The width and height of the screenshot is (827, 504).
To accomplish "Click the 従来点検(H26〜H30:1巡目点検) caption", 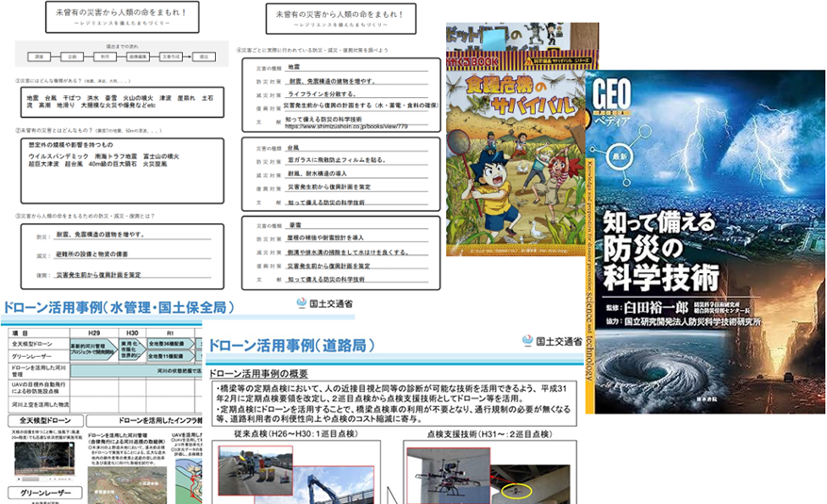I will click(296, 434).
